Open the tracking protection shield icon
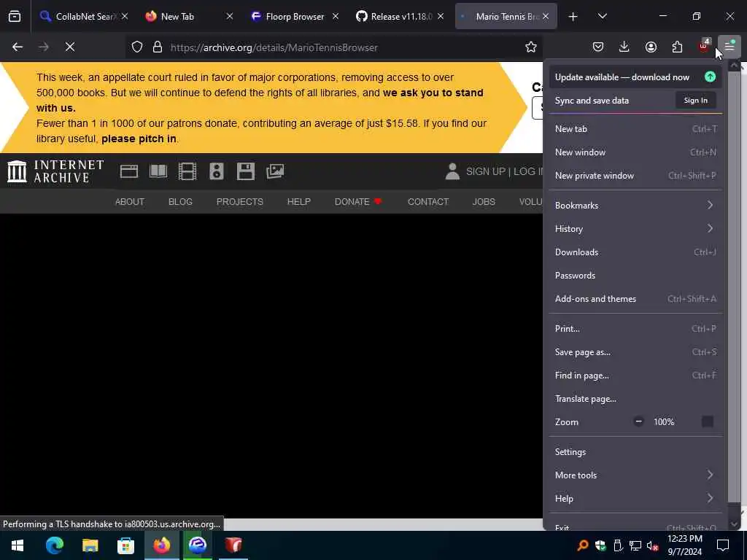The height and width of the screenshot is (560, 747). tap(137, 47)
